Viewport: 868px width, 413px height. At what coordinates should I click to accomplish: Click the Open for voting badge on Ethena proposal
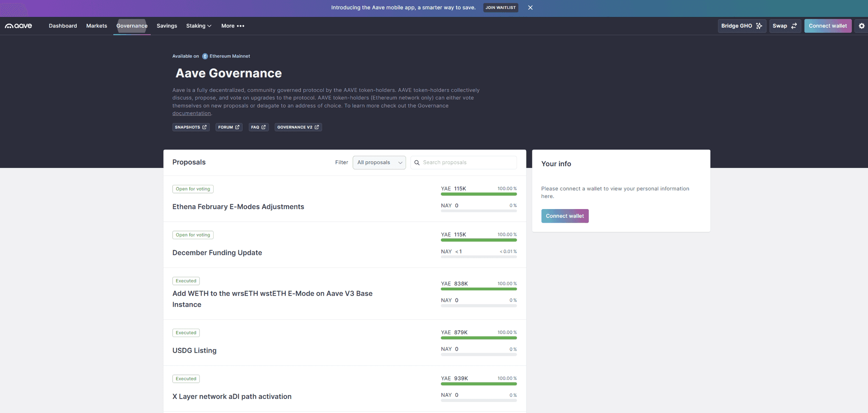[x=193, y=189]
